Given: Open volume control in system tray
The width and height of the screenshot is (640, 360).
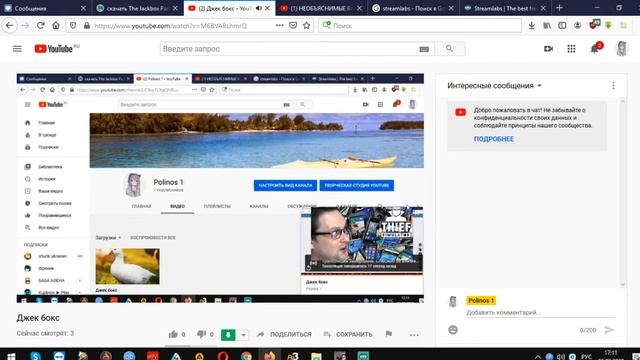Looking at the screenshot, I should pos(561,357).
